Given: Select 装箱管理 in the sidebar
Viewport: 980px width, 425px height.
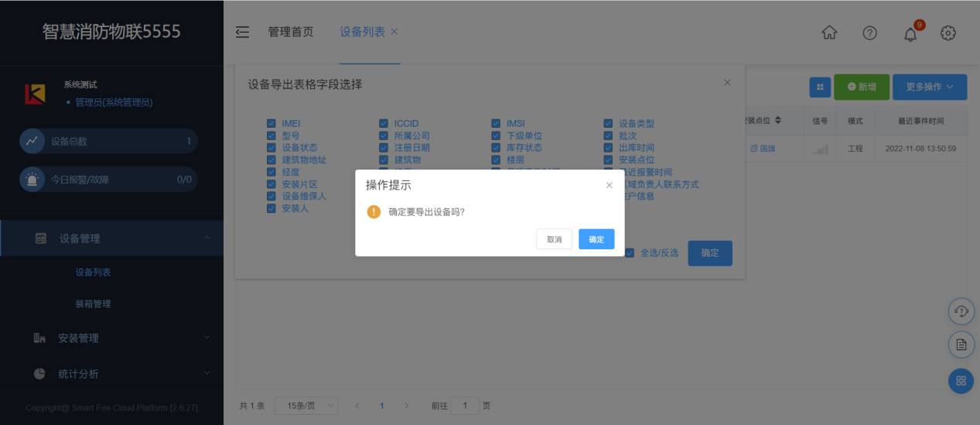Looking at the screenshot, I should [x=93, y=304].
